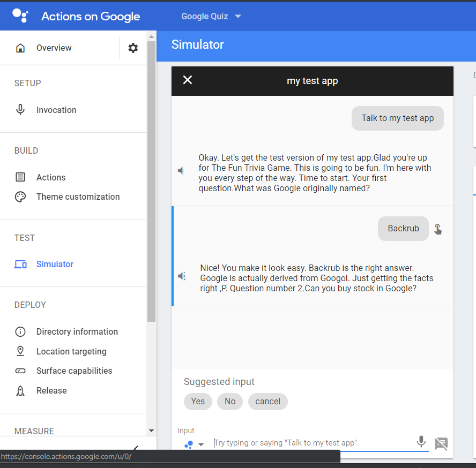Choose the No suggested input
476x468 pixels.
click(230, 402)
